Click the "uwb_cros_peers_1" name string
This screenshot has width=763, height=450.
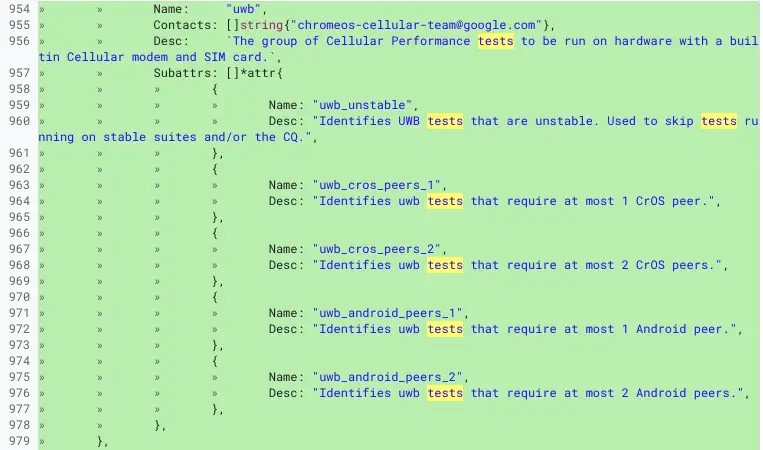(377, 185)
